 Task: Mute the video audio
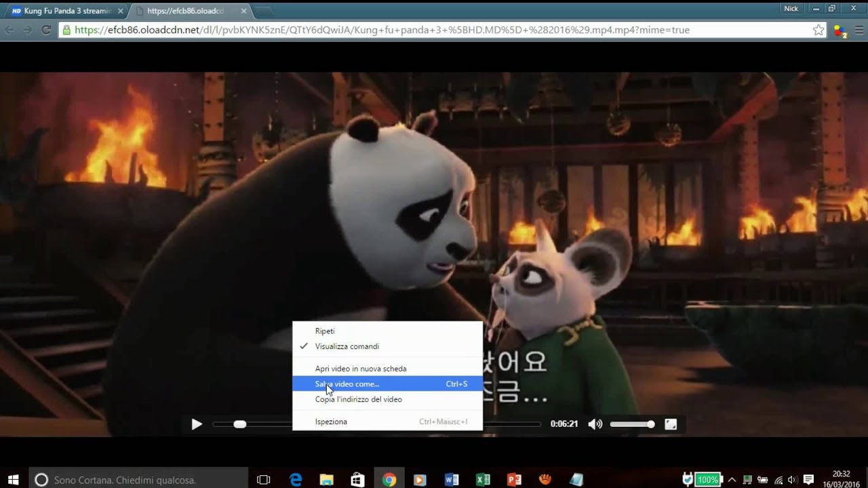click(595, 424)
